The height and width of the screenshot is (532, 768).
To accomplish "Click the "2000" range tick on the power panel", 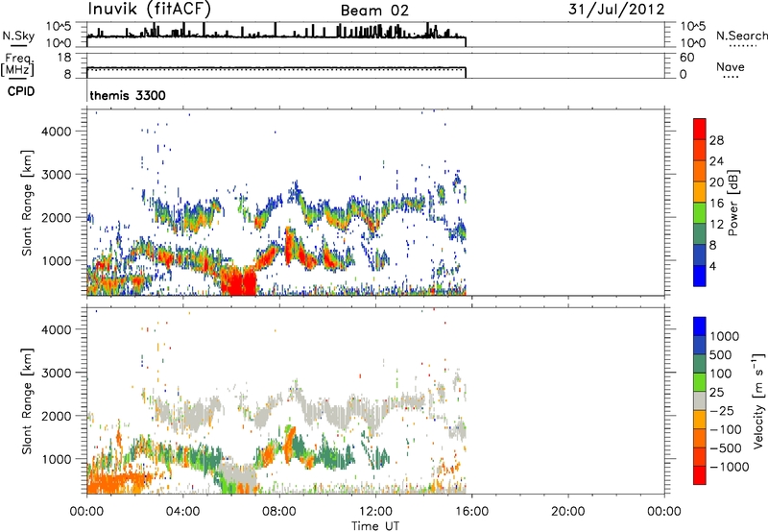I will (x=57, y=217).
